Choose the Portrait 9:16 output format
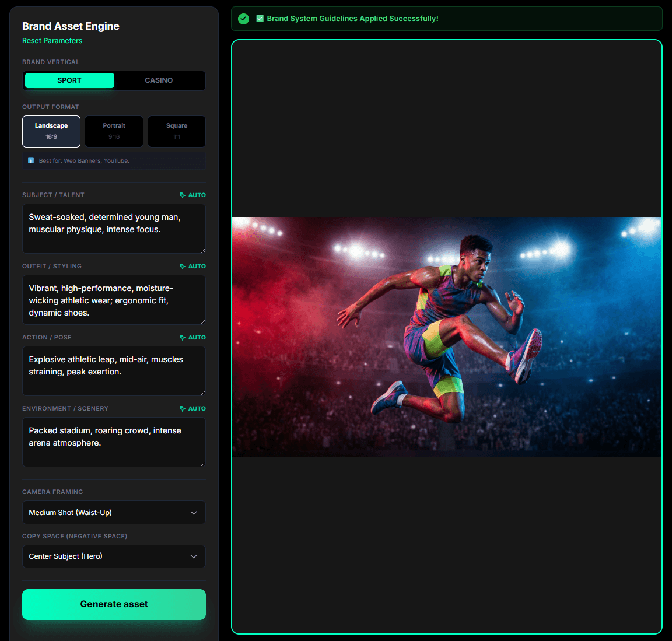 (x=114, y=131)
